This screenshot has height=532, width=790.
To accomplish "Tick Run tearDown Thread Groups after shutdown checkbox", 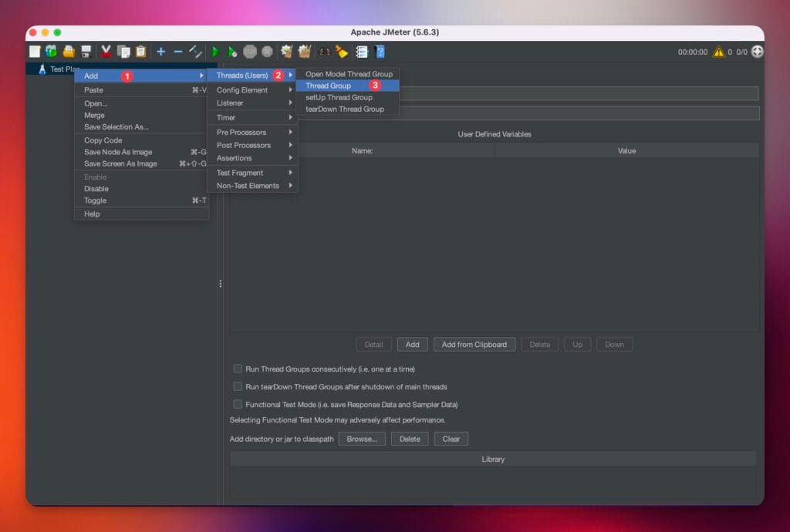I will (238, 386).
